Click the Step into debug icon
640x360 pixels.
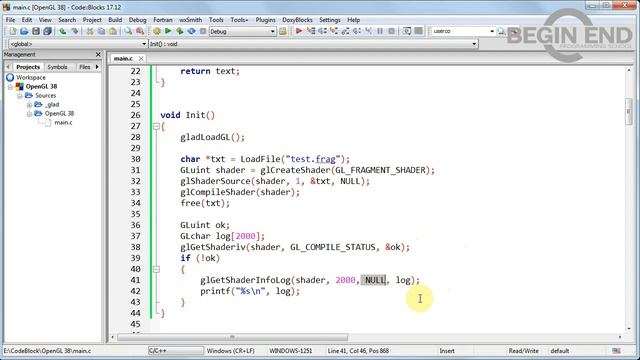(x=333, y=31)
